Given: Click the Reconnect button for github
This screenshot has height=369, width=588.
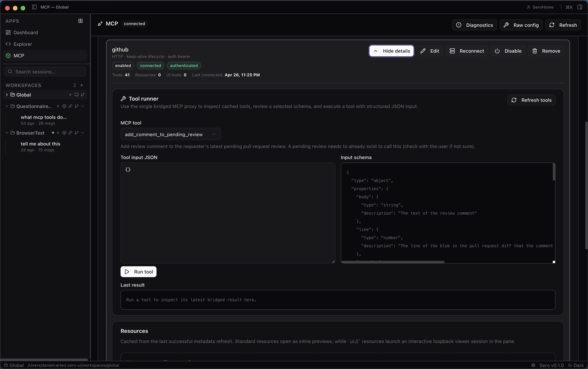Looking at the screenshot, I should [x=467, y=51].
